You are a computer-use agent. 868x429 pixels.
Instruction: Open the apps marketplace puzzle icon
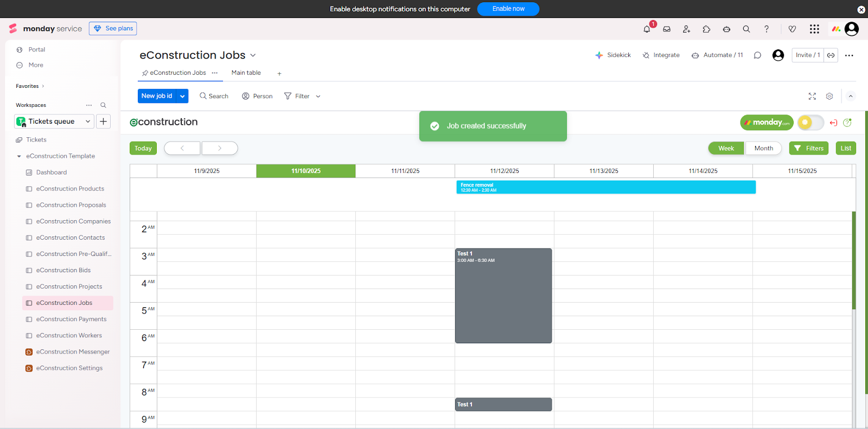(x=706, y=29)
